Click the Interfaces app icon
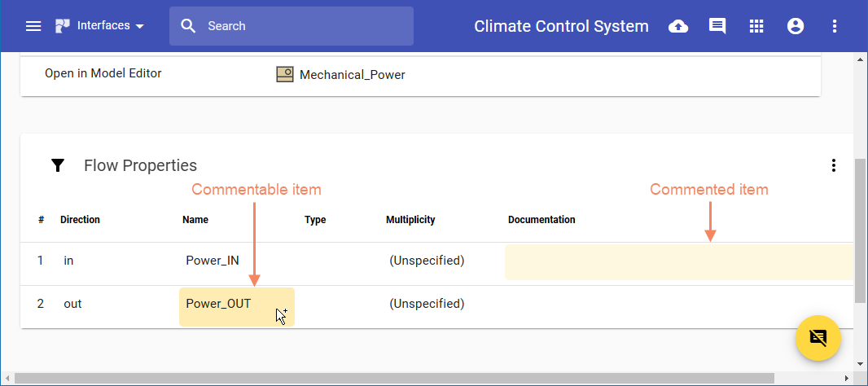 click(63, 26)
